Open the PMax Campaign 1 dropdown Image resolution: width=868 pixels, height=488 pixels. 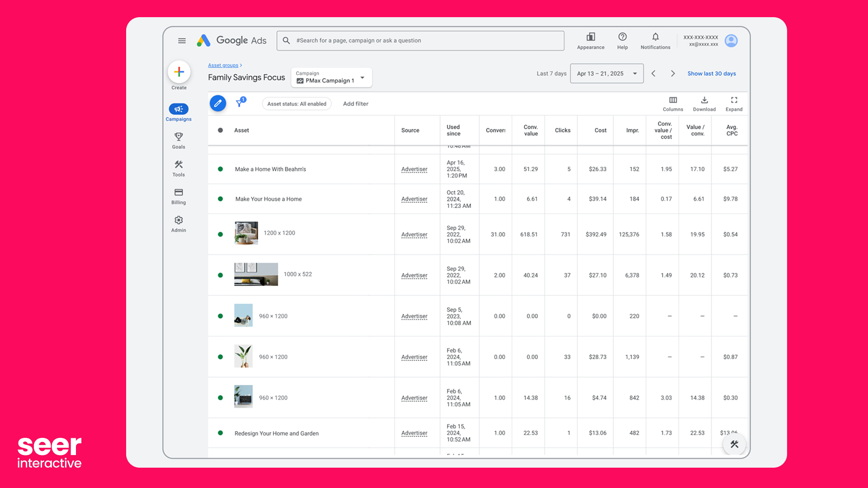tap(331, 78)
